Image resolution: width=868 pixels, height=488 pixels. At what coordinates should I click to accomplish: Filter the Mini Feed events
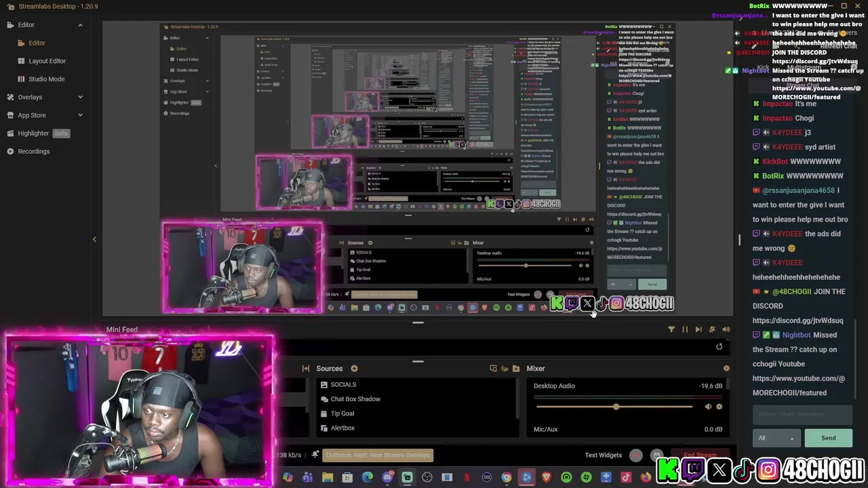coord(671,329)
